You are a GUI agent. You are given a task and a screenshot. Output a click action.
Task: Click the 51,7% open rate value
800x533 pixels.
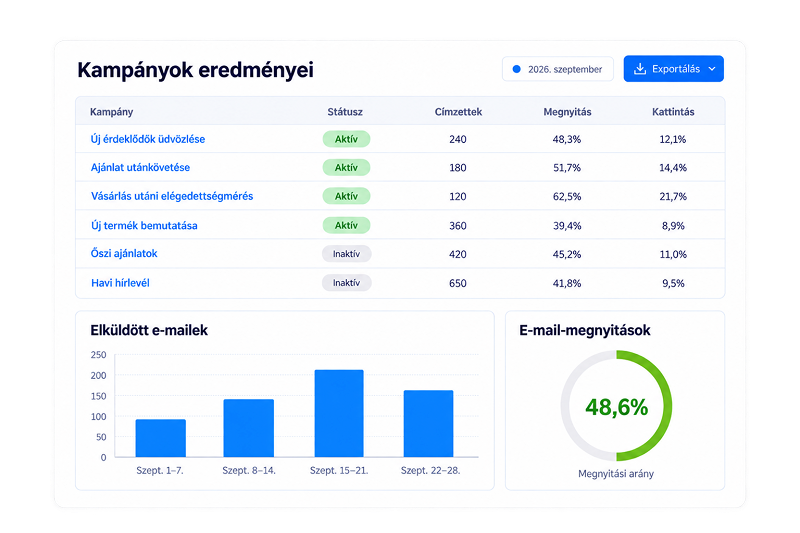point(567,168)
